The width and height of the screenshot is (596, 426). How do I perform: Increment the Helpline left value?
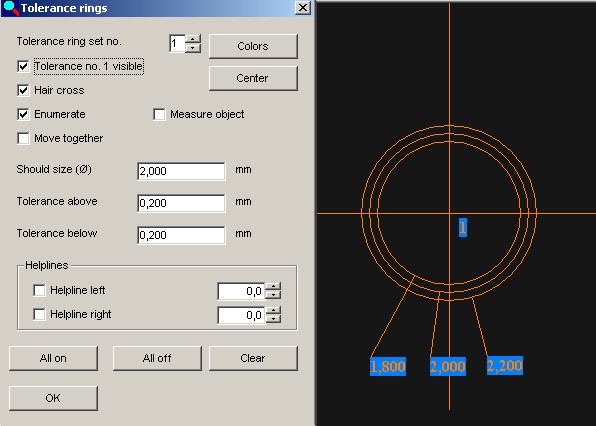pos(273,287)
